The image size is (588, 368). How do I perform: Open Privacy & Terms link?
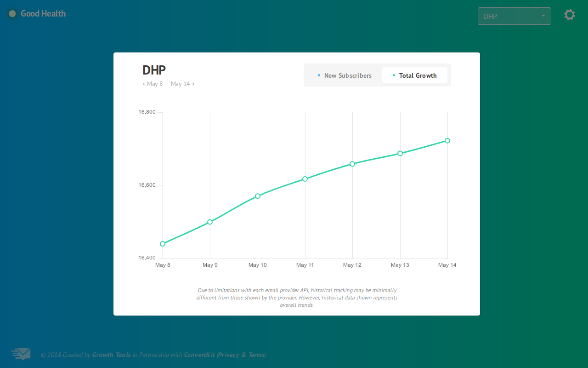pos(242,355)
